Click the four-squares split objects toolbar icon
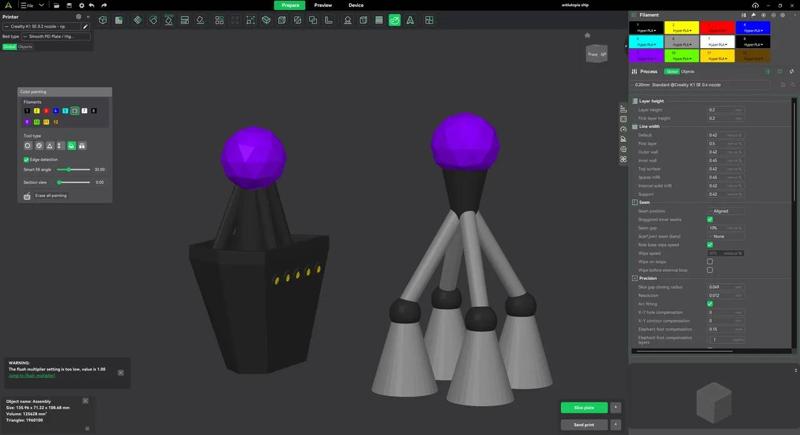Screen dimensions: 800x435 click(x=219, y=20)
